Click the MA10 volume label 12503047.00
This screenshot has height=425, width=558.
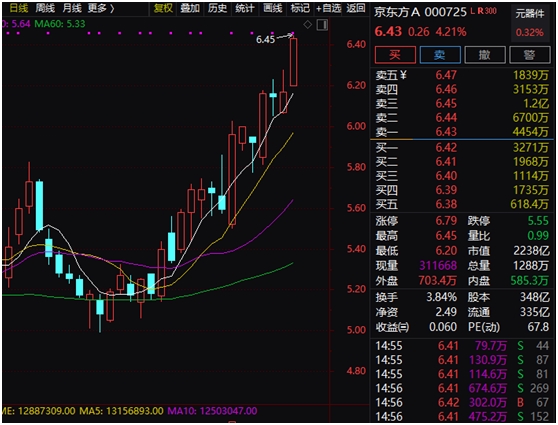click(x=212, y=411)
